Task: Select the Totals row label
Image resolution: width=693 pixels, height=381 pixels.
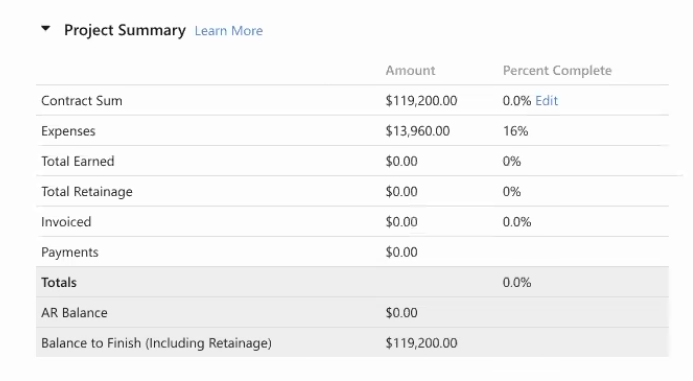Action: click(x=59, y=282)
